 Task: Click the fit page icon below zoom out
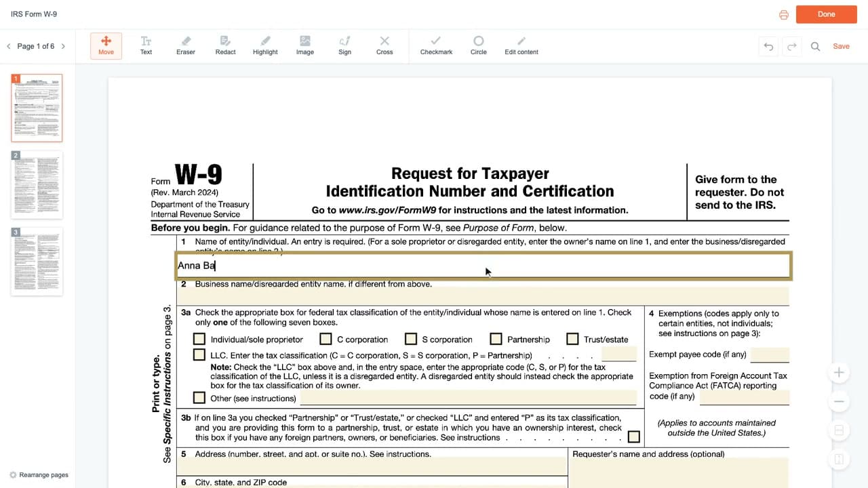[839, 430]
